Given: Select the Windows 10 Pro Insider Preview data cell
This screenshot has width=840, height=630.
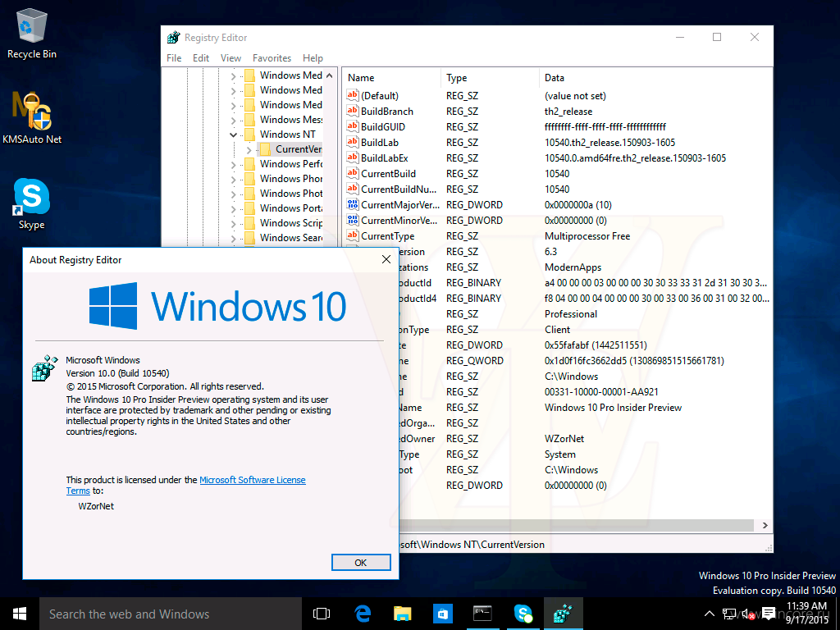Looking at the screenshot, I should (613, 407).
